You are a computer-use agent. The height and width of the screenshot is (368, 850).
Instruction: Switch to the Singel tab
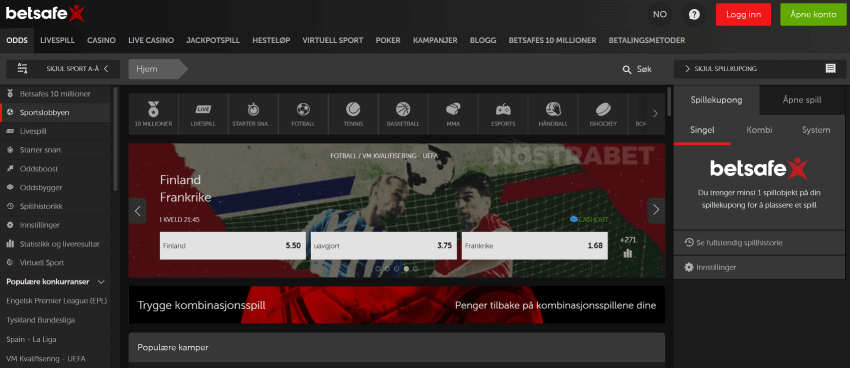click(x=702, y=130)
